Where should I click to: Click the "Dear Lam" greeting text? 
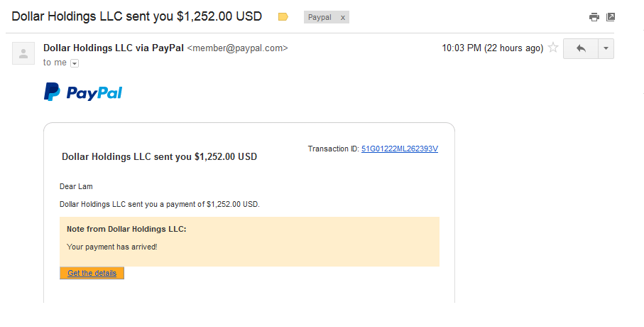point(76,187)
